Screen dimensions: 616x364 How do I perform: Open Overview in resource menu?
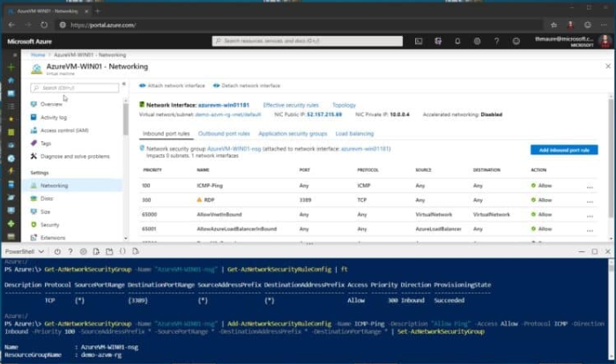51,104
